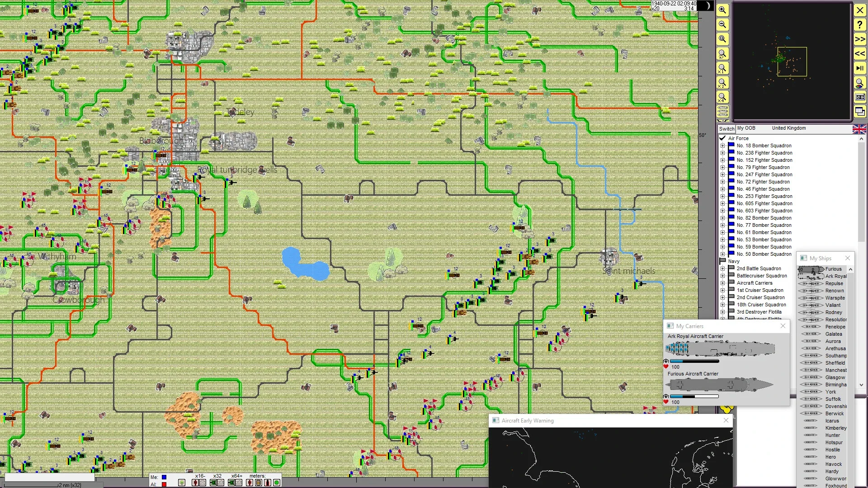This screenshot has width=868, height=488.
Task: Toggle the x32 tank display icon
Action: [213, 483]
